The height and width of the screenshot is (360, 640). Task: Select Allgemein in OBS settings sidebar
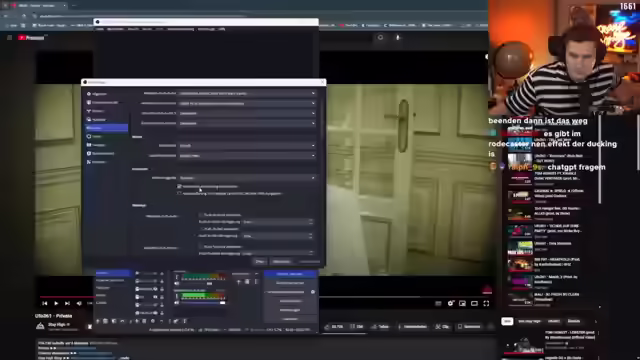pos(107,94)
